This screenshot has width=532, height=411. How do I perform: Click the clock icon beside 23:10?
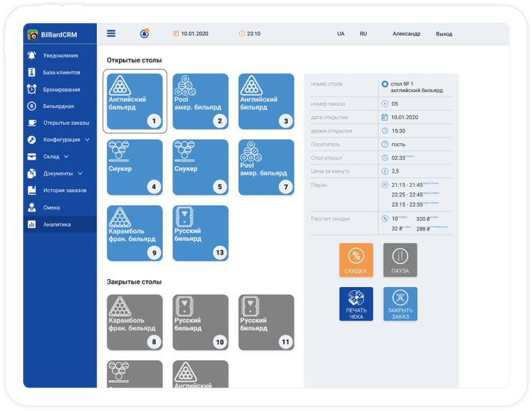pos(241,34)
